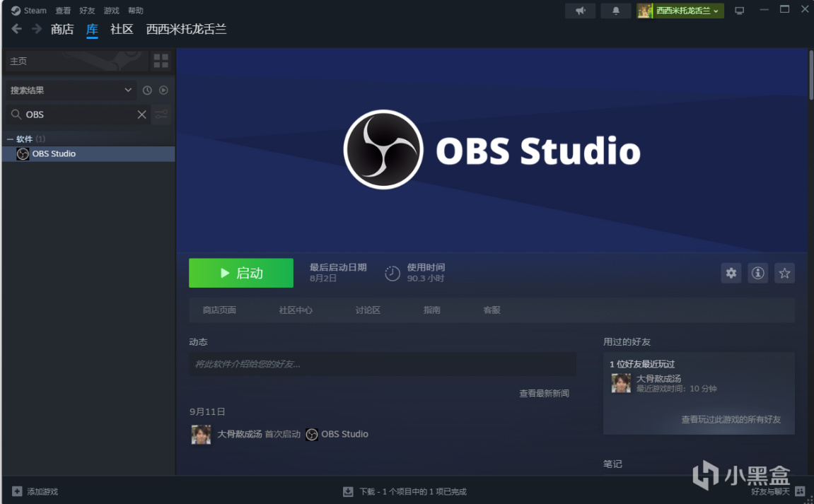Image resolution: width=814 pixels, height=504 pixels.
Task: Open the 指南 link
Action: click(x=432, y=310)
